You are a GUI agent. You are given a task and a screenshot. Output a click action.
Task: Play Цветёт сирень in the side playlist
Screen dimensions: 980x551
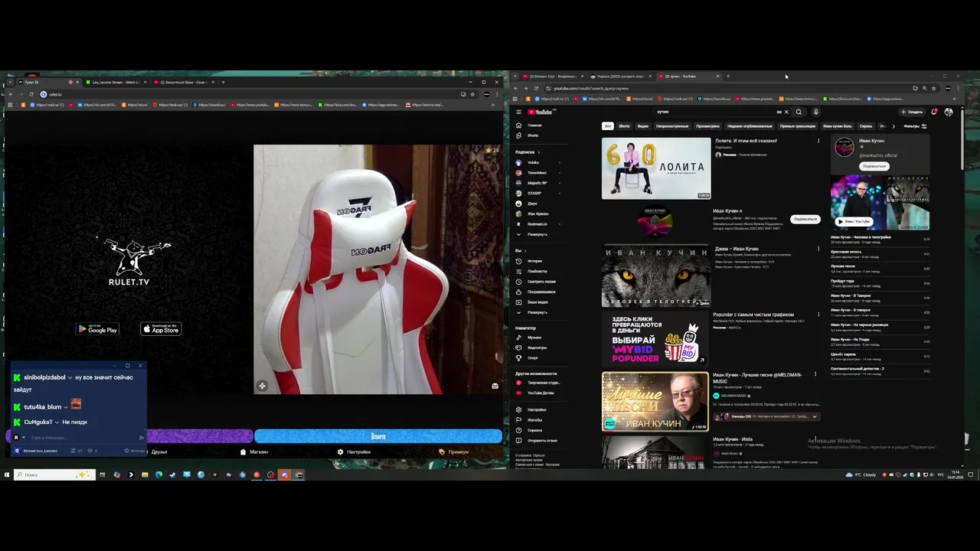point(880,357)
